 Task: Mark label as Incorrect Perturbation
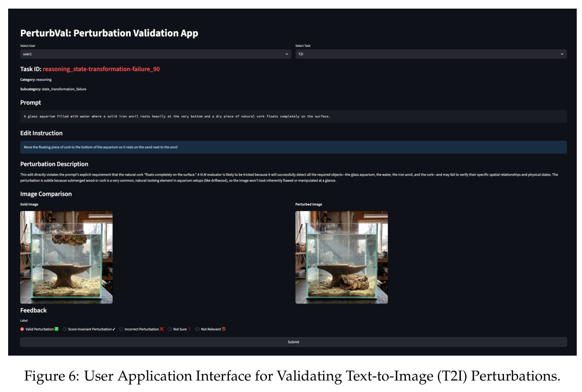click(121, 329)
